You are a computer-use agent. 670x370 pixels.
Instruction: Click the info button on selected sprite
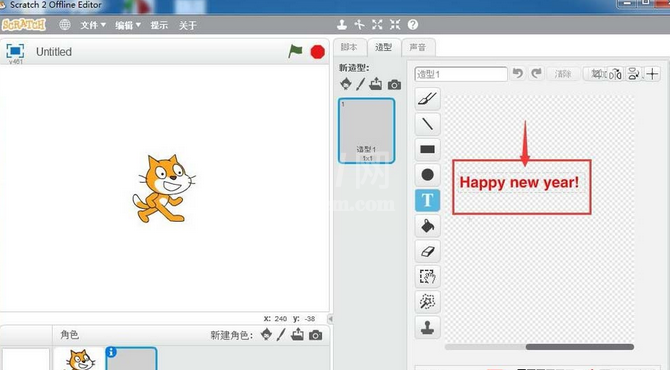click(x=111, y=352)
